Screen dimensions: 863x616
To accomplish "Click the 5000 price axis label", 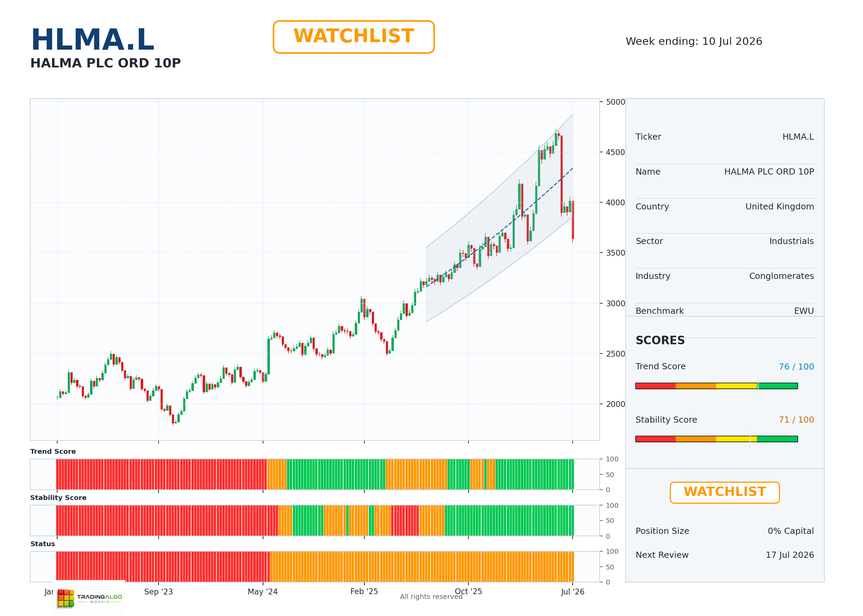I will (615, 102).
